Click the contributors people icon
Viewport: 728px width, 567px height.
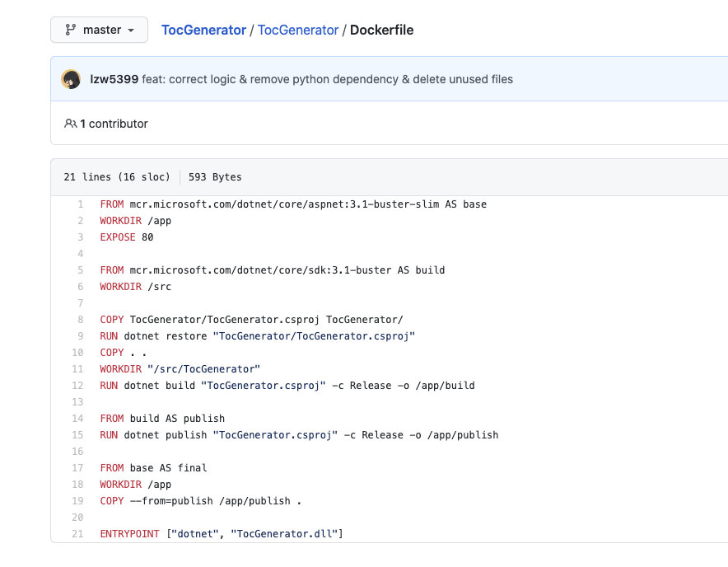click(x=71, y=124)
